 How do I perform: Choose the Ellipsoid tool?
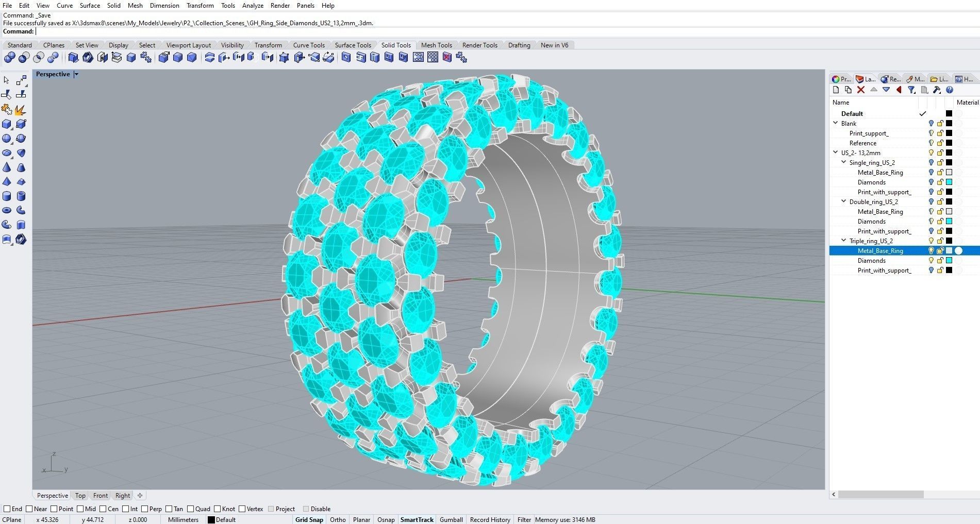(x=7, y=153)
